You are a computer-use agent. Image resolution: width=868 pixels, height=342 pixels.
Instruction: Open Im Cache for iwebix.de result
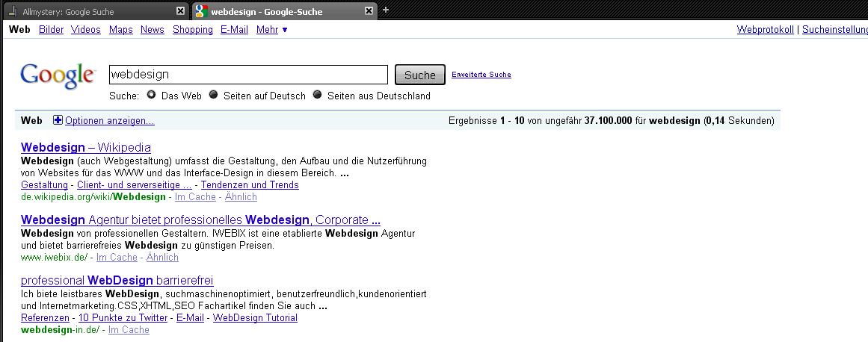click(116, 258)
